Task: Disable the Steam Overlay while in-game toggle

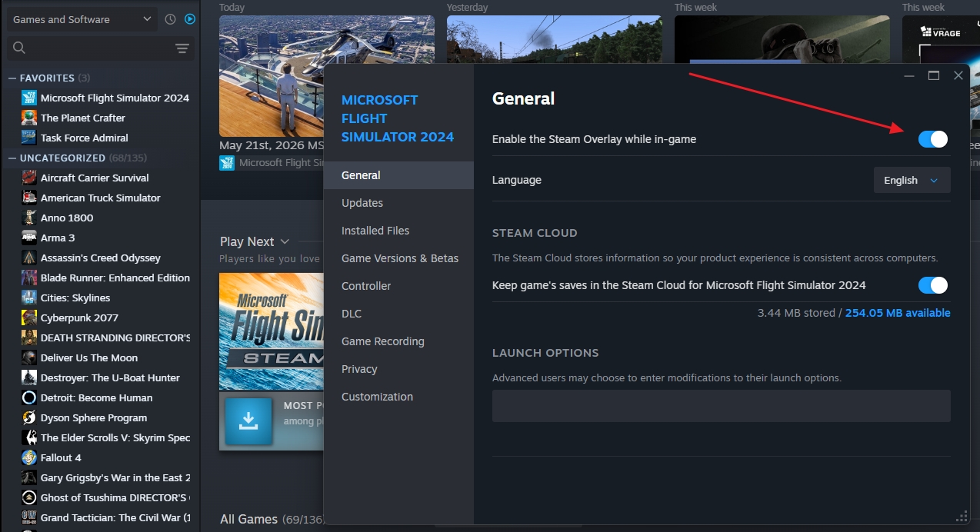Action: pos(933,139)
